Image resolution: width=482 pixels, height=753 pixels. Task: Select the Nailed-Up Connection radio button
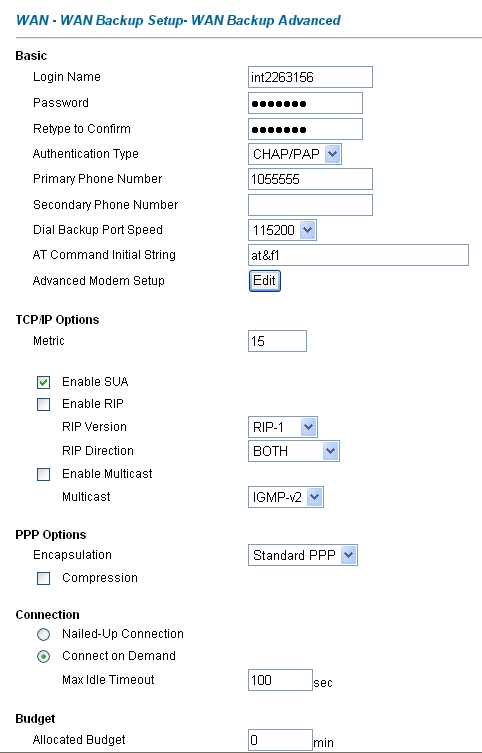44,635
